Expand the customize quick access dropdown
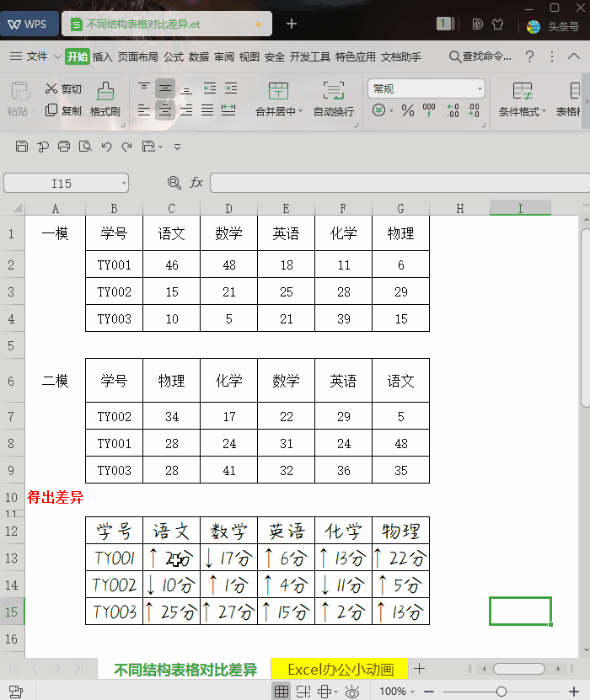Viewport: 590px width, 700px height. click(177, 147)
